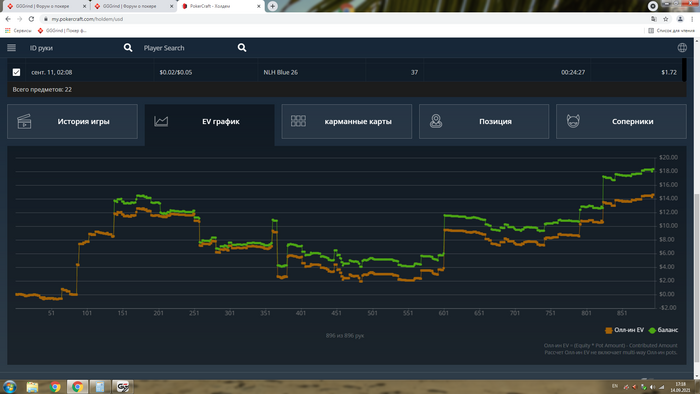Click the card grid icon on карманные карты
Image resolution: width=700 pixels, height=394 pixels.
298,121
